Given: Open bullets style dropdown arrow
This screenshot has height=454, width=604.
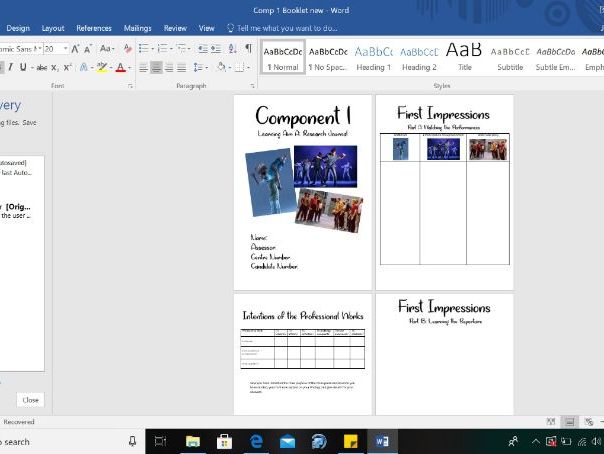Looking at the screenshot, I should (152, 49).
